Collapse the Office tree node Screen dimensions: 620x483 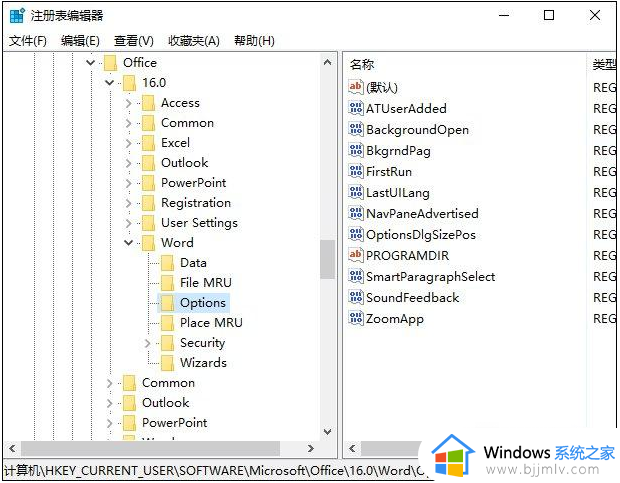click(91, 62)
